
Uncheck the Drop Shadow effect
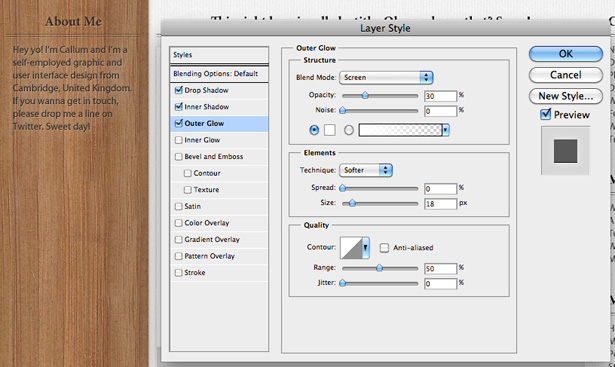click(x=178, y=90)
